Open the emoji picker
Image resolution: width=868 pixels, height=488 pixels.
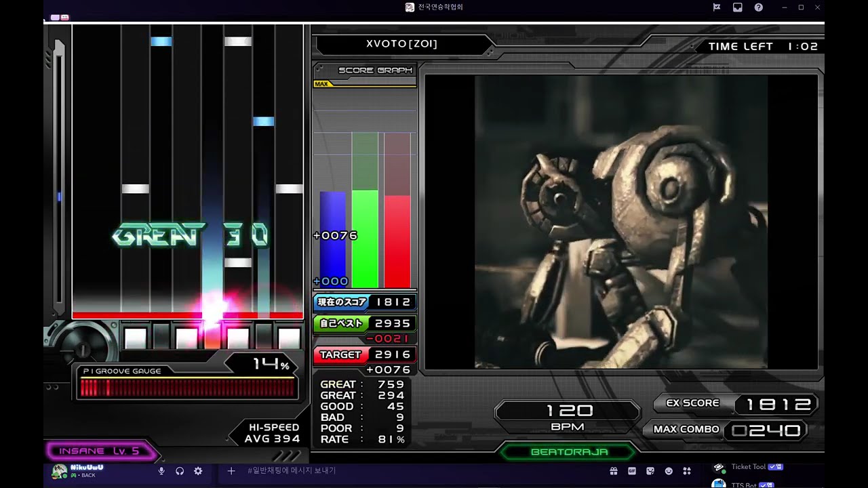tap(669, 470)
